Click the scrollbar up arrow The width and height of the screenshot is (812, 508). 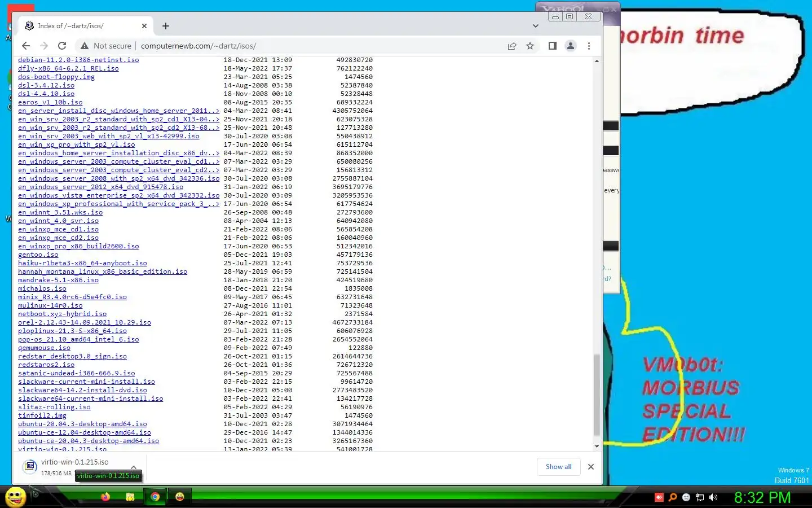(597, 60)
